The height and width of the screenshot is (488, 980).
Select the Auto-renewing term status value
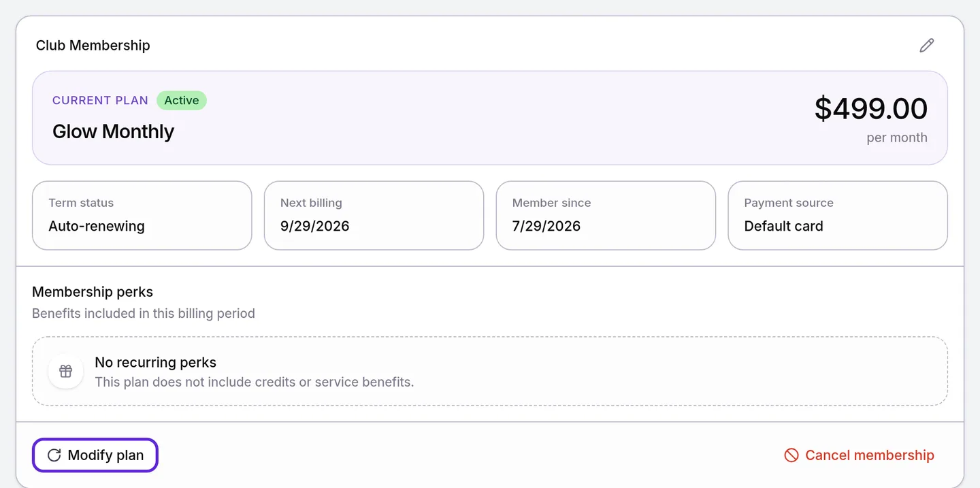tap(97, 226)
